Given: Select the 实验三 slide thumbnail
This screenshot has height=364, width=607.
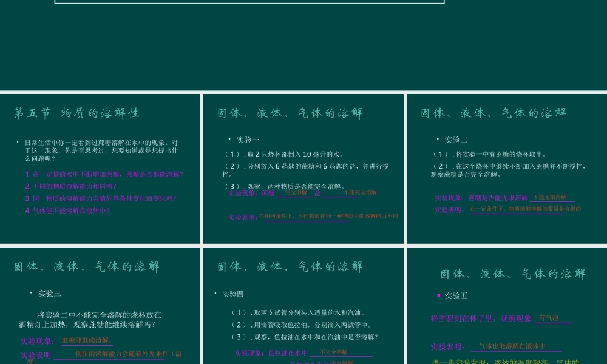Looking at the screenshot, I should click(100, 303).
